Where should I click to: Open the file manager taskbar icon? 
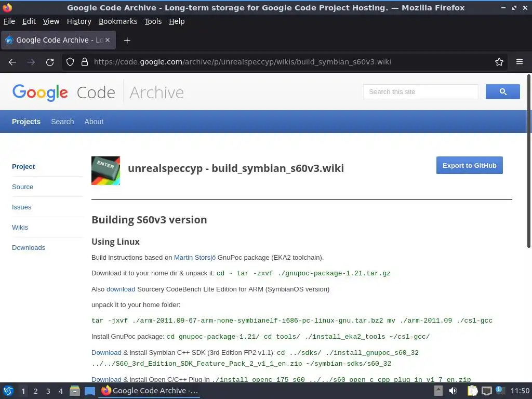pyautogui.click(x=75, y=391)
